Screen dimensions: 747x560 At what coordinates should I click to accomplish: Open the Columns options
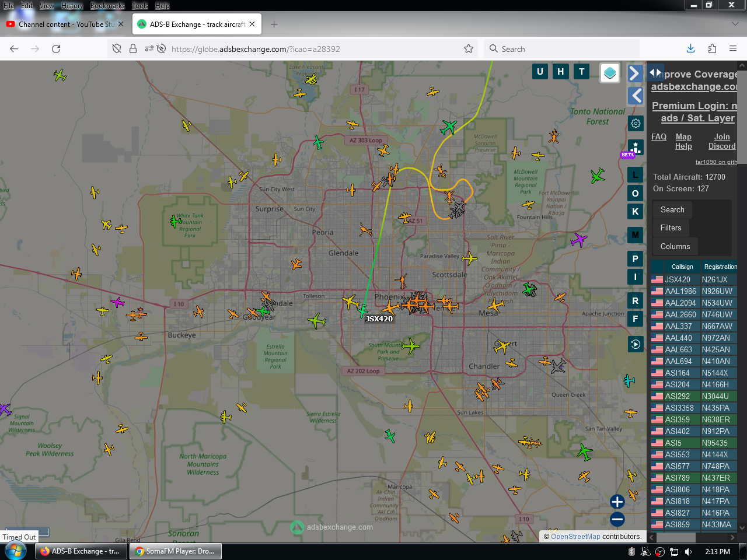(675, 247)
